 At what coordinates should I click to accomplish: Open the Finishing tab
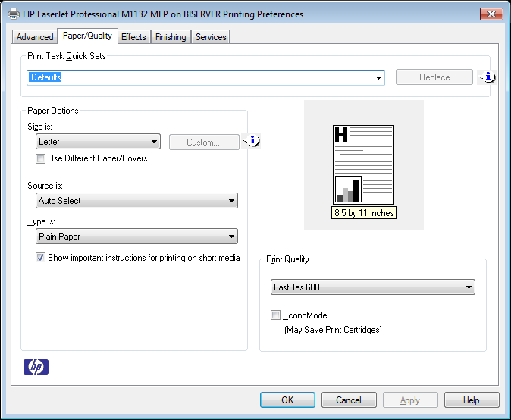pyautogui.click(x=171, y=37)
